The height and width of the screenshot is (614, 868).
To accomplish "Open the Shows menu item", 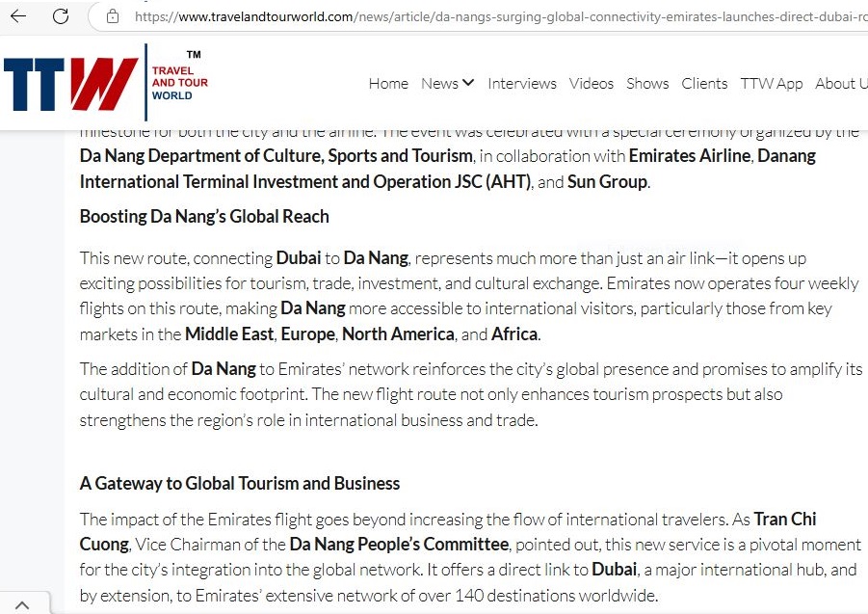I will pyautogui.click(x=647, y=84).
